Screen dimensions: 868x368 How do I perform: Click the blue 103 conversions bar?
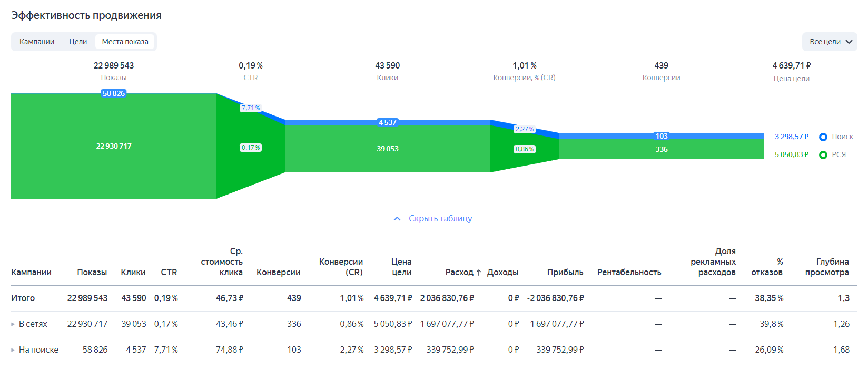coord(662,136)
